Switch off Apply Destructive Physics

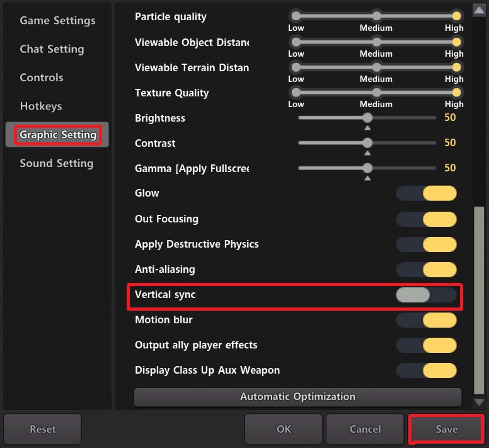(426, 244)
